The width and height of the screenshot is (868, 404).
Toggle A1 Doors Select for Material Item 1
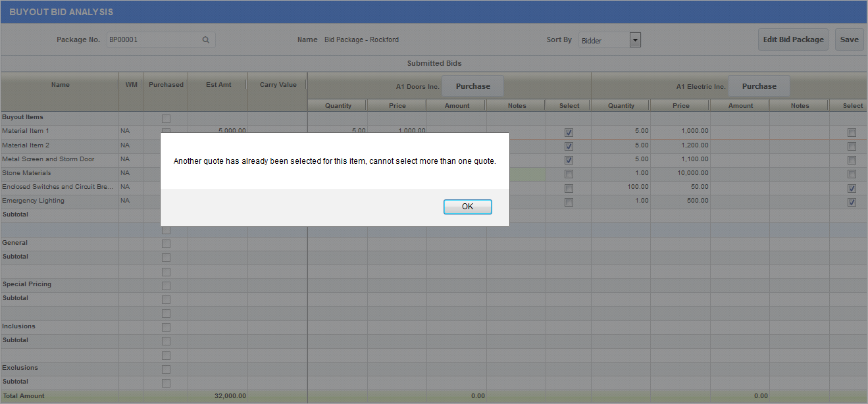pos(569,132)
